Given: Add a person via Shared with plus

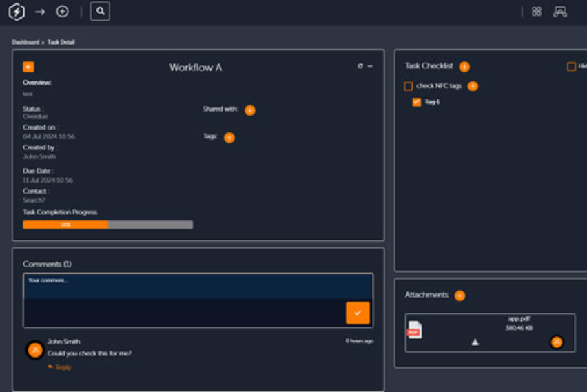Looking at the screenshot, I should (x=249, y=110).
